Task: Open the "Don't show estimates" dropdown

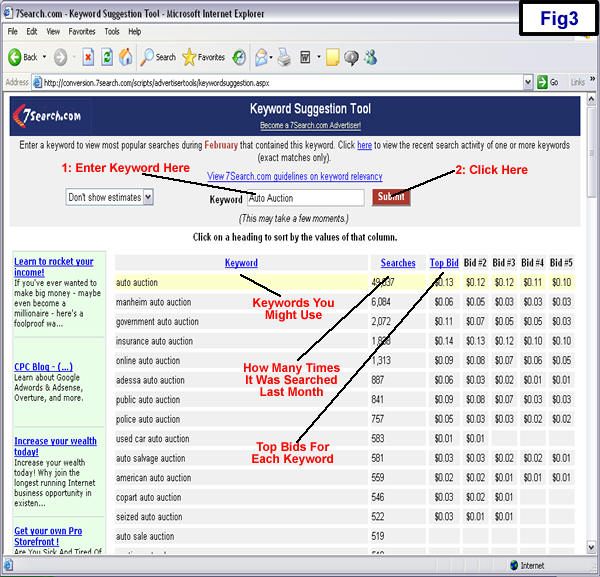Action: click(109, 197)
